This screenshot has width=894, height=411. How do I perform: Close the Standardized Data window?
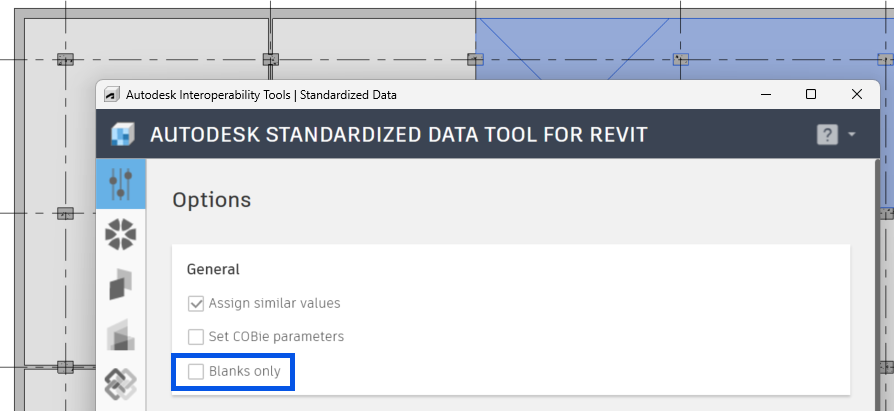[856, 95]
